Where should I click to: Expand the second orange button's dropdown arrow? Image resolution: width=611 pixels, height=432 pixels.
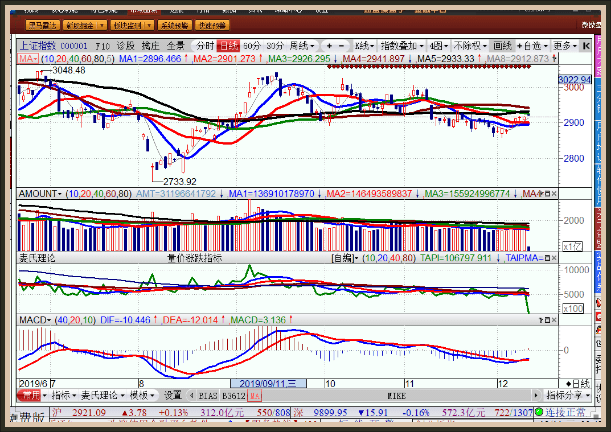(x=102, y=25)
